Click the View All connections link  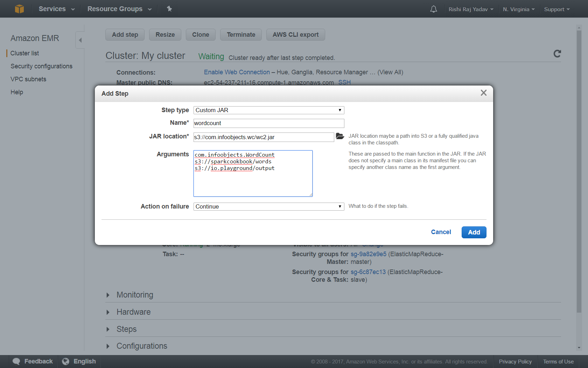click(x=390, y=72)
